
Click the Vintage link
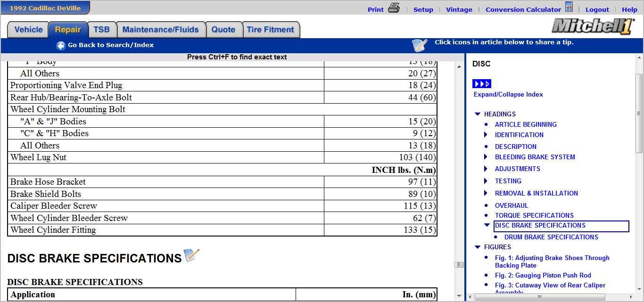point(459,9)
